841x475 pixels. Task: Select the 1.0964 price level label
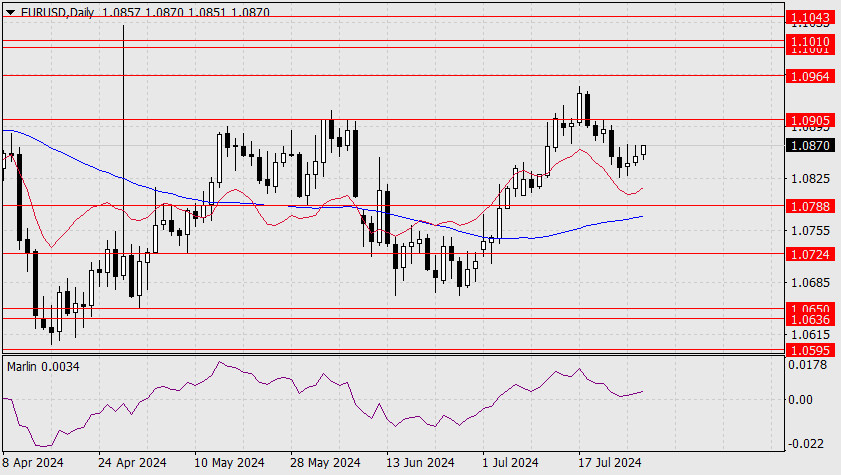pyautogui.click(x=810, y=76)
